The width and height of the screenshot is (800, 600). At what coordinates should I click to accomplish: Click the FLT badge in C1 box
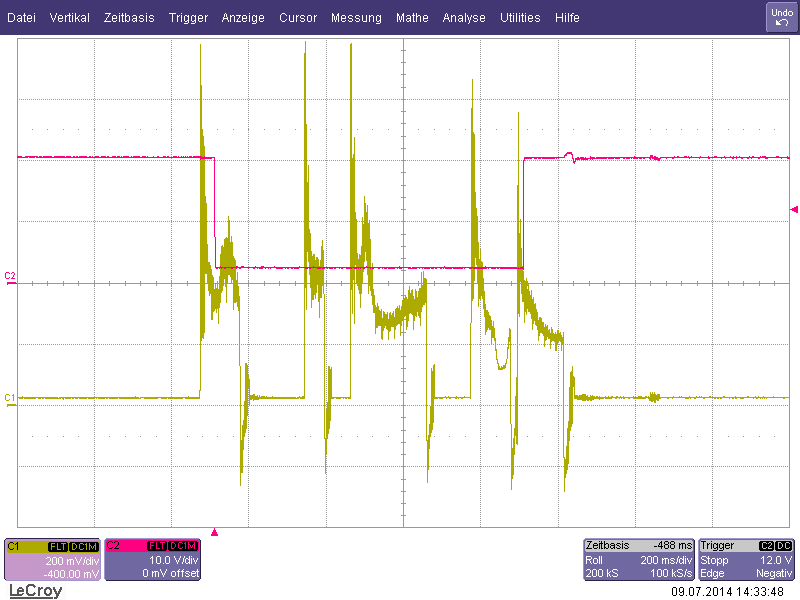[58, 546]
